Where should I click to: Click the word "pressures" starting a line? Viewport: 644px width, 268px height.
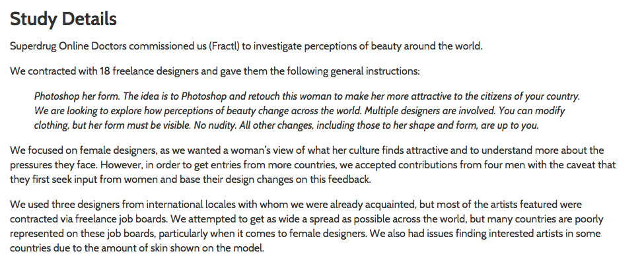[x=32, y=164]
